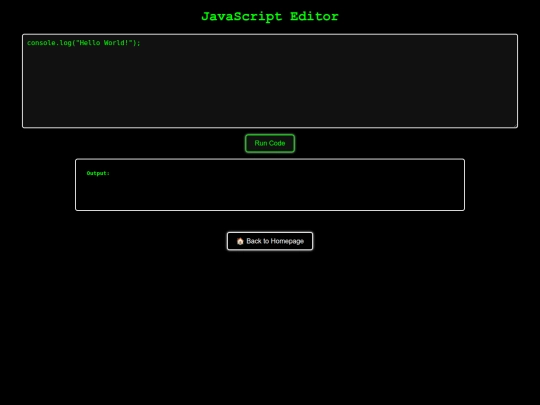
Task: Go back via Back to Homepage button
Action: pos(270,241)
